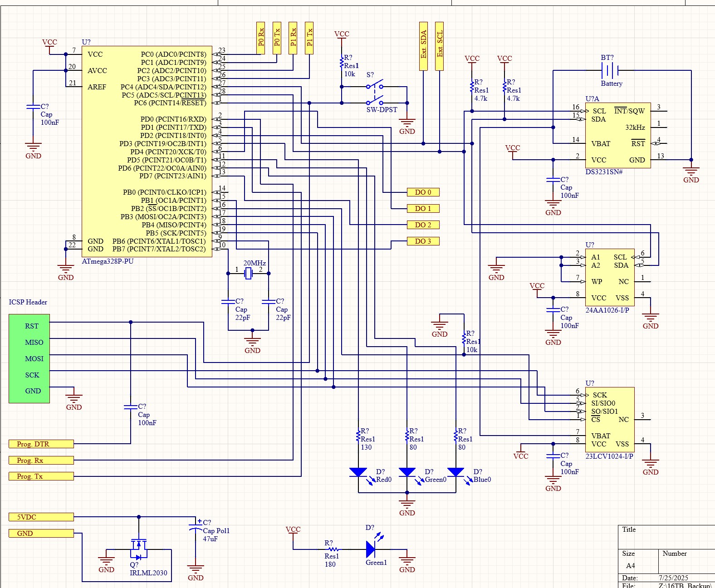Viewport: 715px width, 588px height.
Task: Click the SCK pin on ICSP header
Action: tap(32, 375)
